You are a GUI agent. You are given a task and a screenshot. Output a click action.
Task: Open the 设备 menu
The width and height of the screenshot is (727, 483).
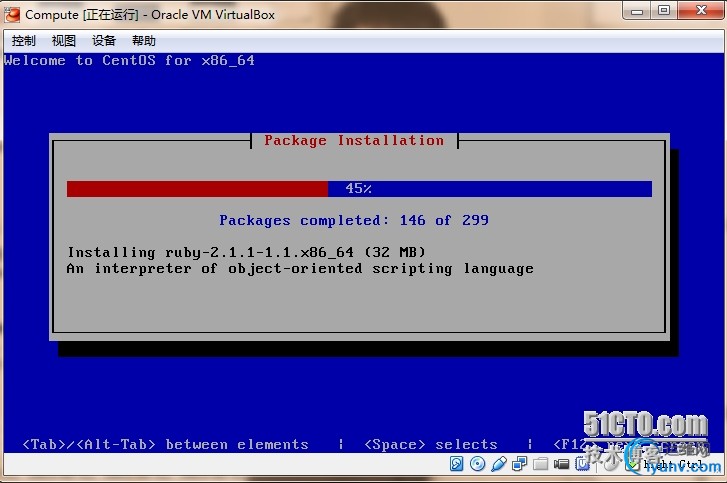[x=103, y=41]
